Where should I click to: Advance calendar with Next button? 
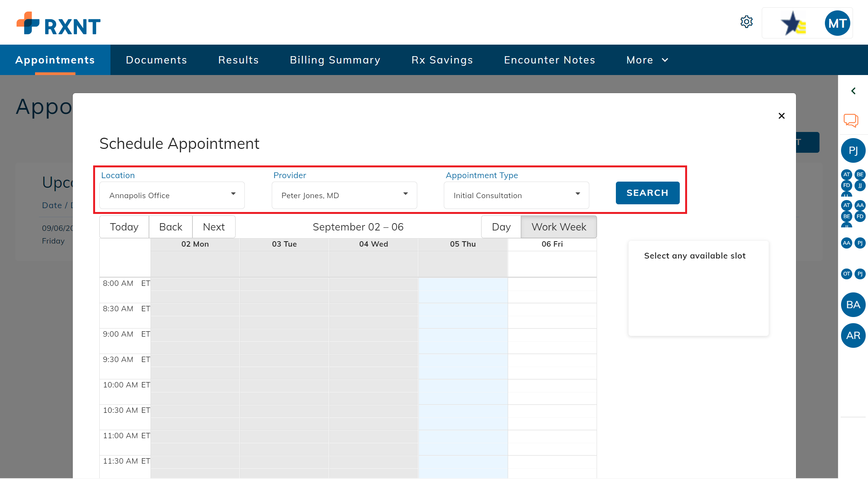point(214,227)
